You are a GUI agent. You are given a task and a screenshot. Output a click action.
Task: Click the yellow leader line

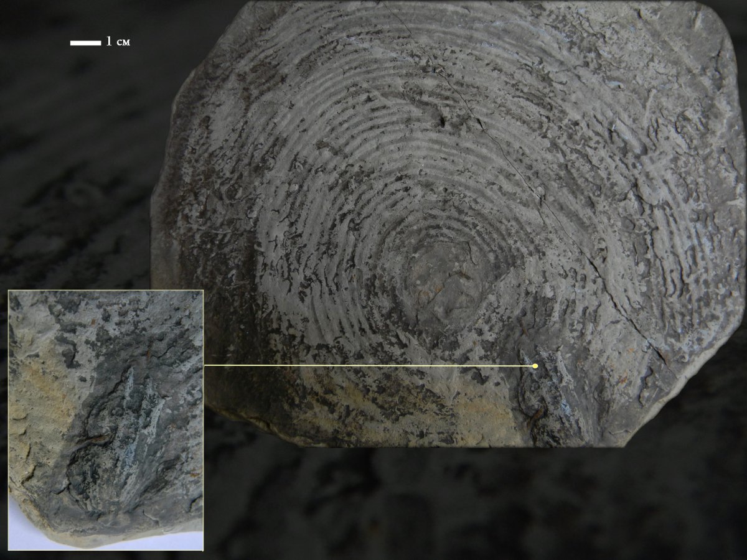tap(367, 366)
